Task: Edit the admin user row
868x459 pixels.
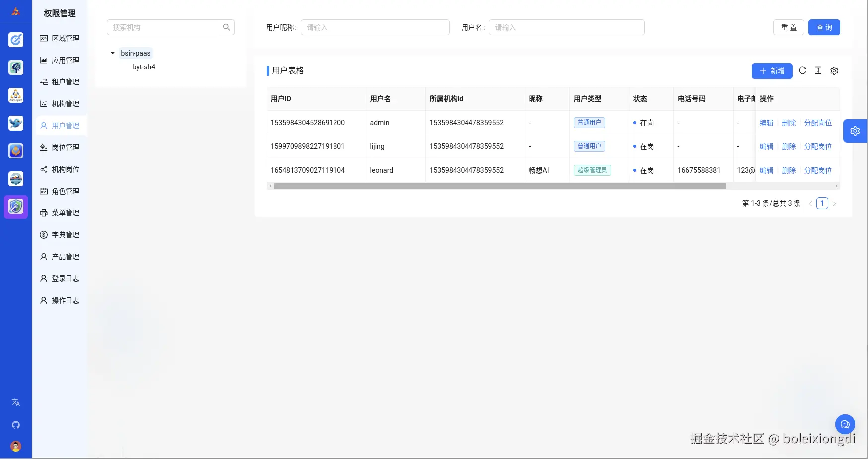Action: pos(766,123)
